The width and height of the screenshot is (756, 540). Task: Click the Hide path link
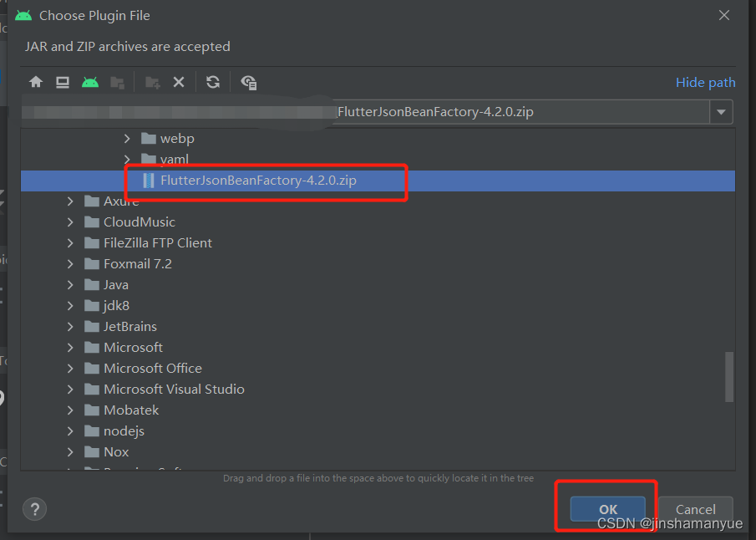[705, 82]
